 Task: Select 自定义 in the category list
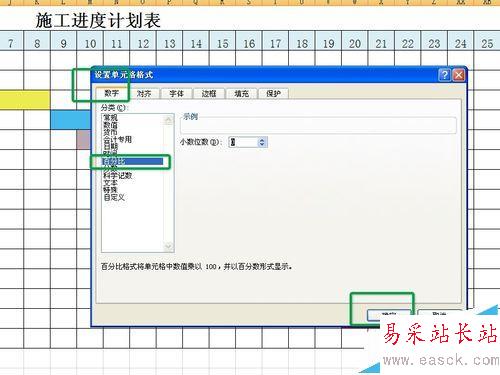pyautogui.click(x=114, y=197)
